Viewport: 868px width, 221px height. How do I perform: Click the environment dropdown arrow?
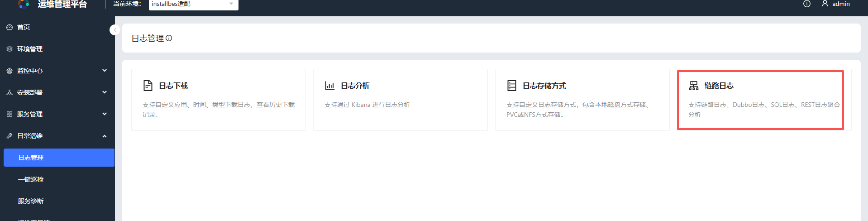point(231,4)
